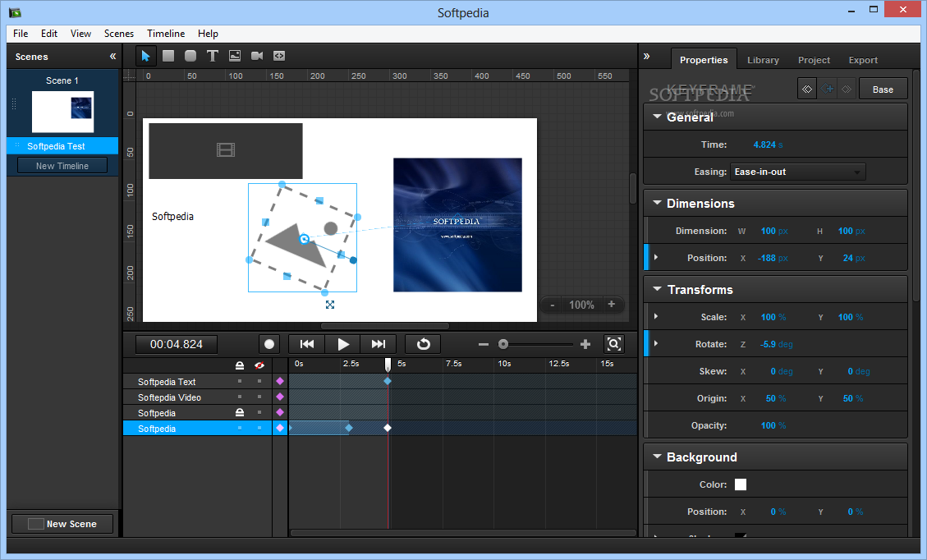Play the animation
Viewport: 927px width, 560px height.
point(343,344)
